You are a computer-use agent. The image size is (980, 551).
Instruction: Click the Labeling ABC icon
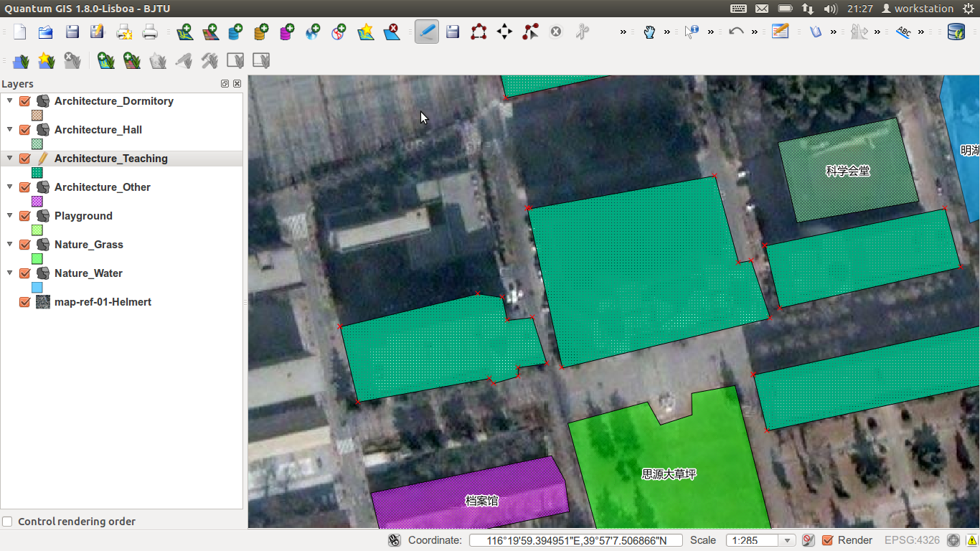904,32
